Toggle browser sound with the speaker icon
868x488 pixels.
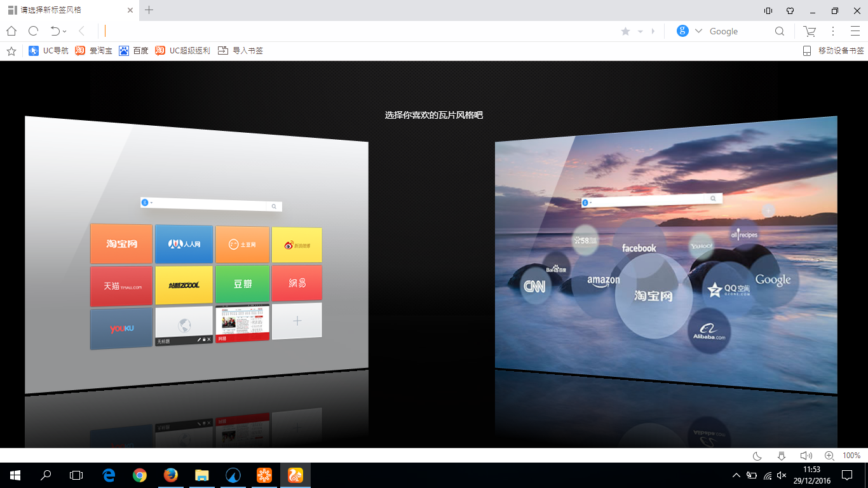806,456
